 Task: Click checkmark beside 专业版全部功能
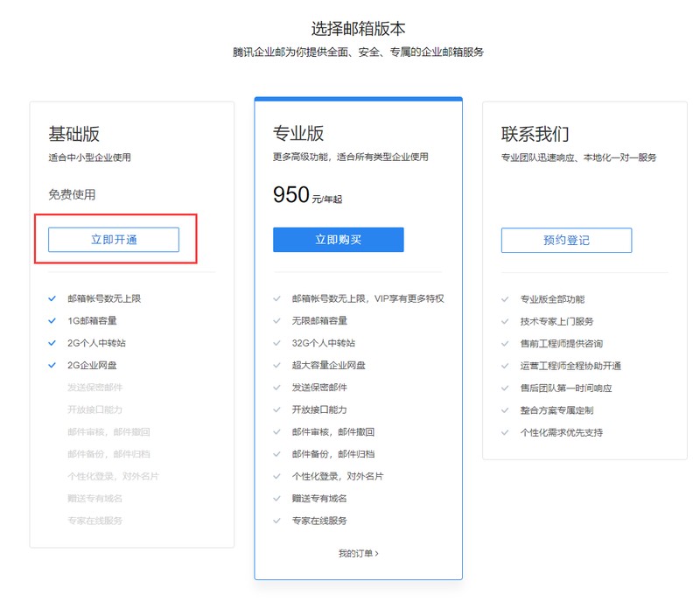(505, 299)
